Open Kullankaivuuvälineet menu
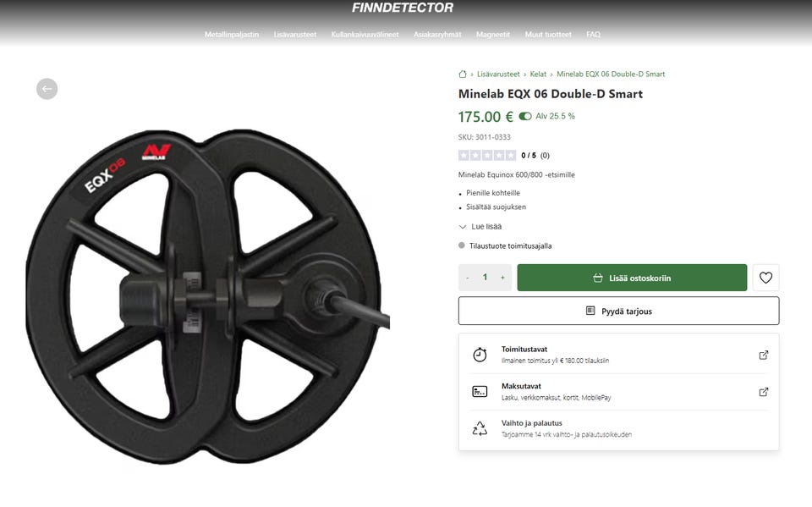Viewport: 812px width, 507px height. [365, 34]
